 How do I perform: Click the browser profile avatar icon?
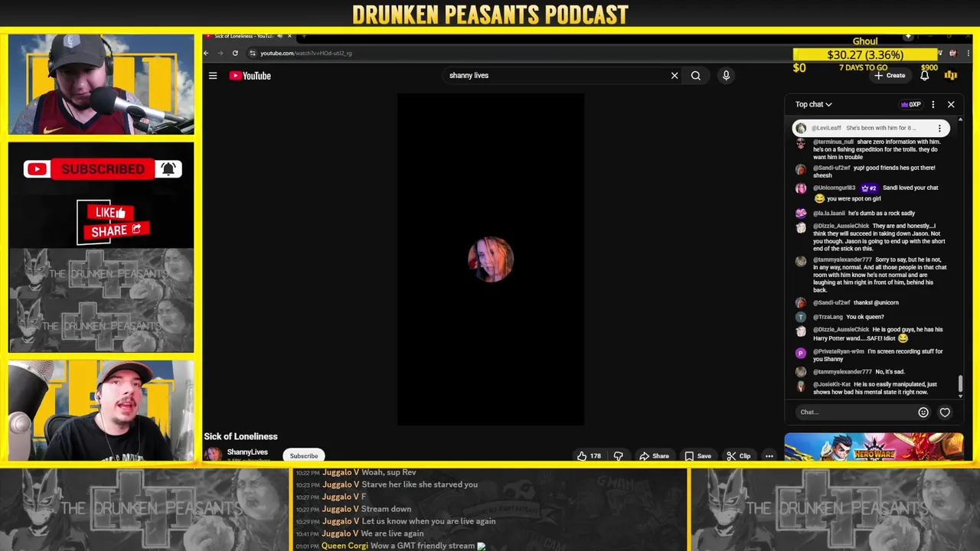pos(952,53)
